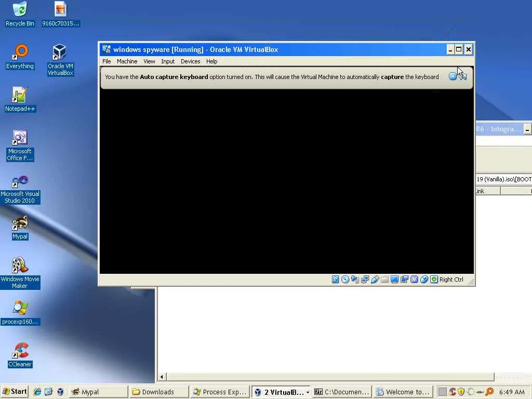The image size is (532, 399).
Task: Launch Internet Explorer from Quick Launch
Action: (x=37, y=392)
